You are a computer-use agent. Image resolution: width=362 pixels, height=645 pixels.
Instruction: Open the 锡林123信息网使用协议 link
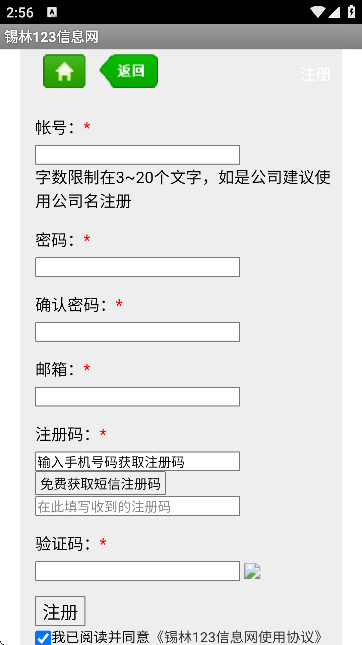239,637
